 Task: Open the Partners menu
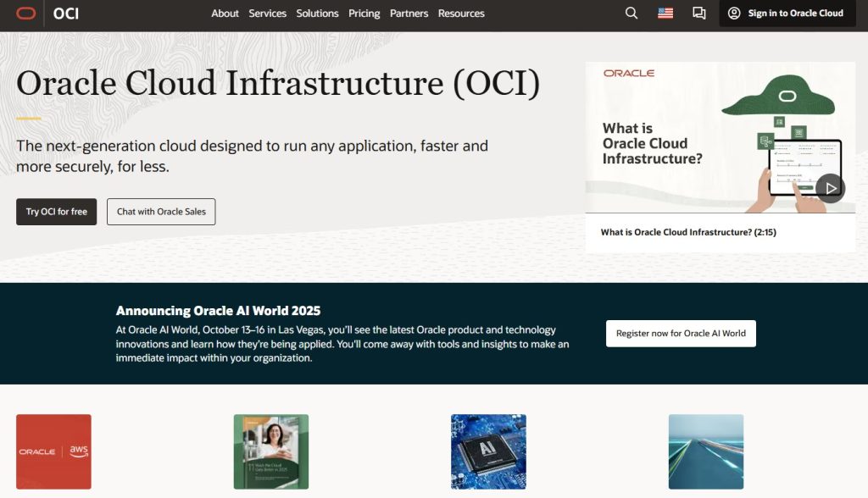pyautogui.click(x=409, y=14)
